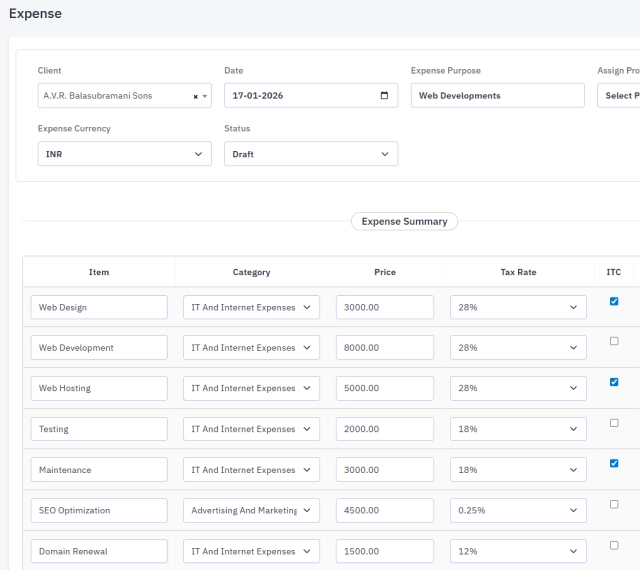Edit the 5000.00 price field
Screen dimensions: 640x570
pyautogui.click(x=385, y=388)
